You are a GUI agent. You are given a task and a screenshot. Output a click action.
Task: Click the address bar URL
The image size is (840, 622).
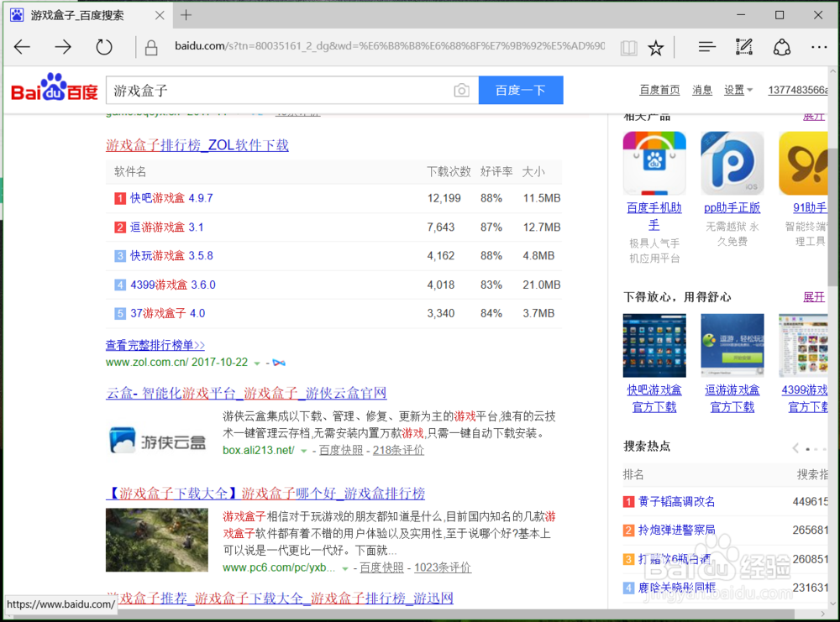click(390, 46)
